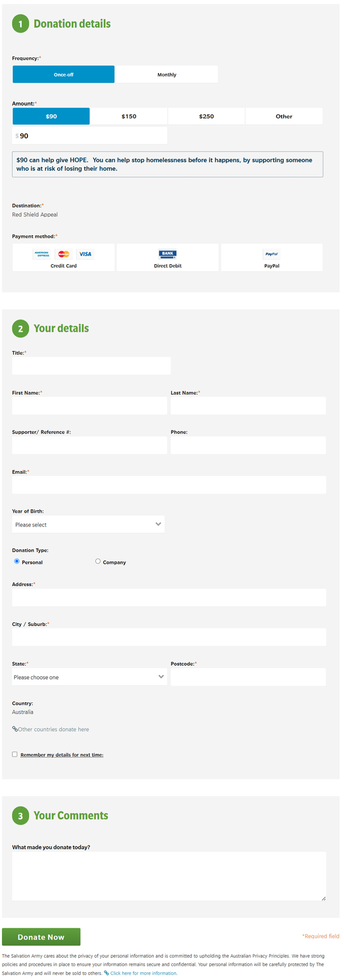The height and width of the screenshot is (980, 344).
Task: Select Personal donation type
Action: [x=17, y=561]
